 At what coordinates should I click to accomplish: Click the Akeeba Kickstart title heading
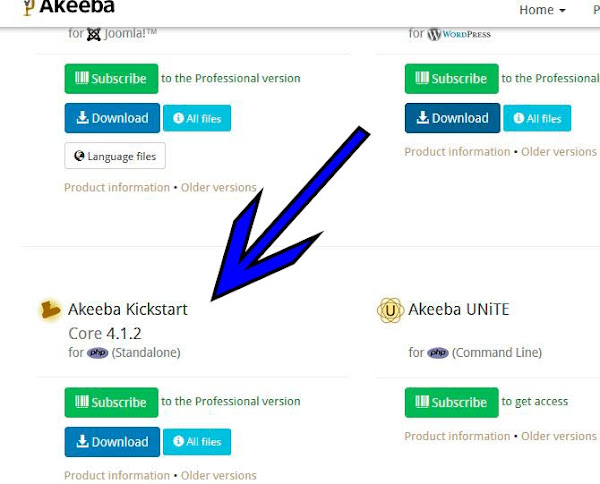point(128,309)
